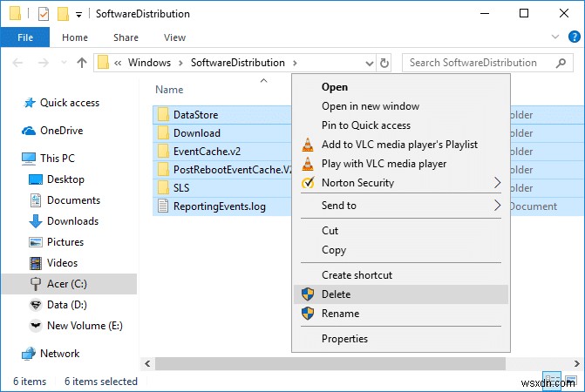Open the View ribbon tab
585x392 pixels.
[174, 38]
